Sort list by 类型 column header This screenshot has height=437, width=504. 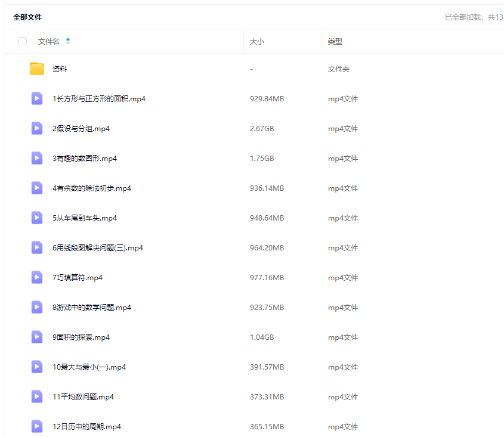click(x=335, y=42)
